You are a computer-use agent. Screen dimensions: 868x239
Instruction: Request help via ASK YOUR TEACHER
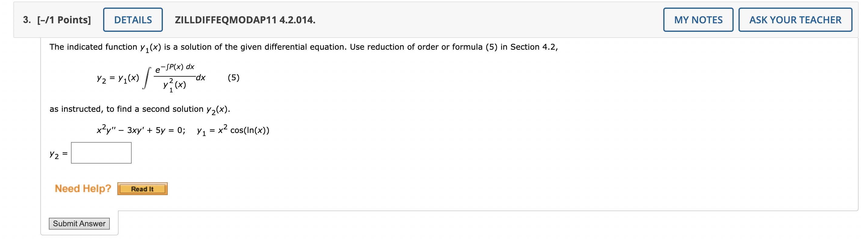coord(795,19)
